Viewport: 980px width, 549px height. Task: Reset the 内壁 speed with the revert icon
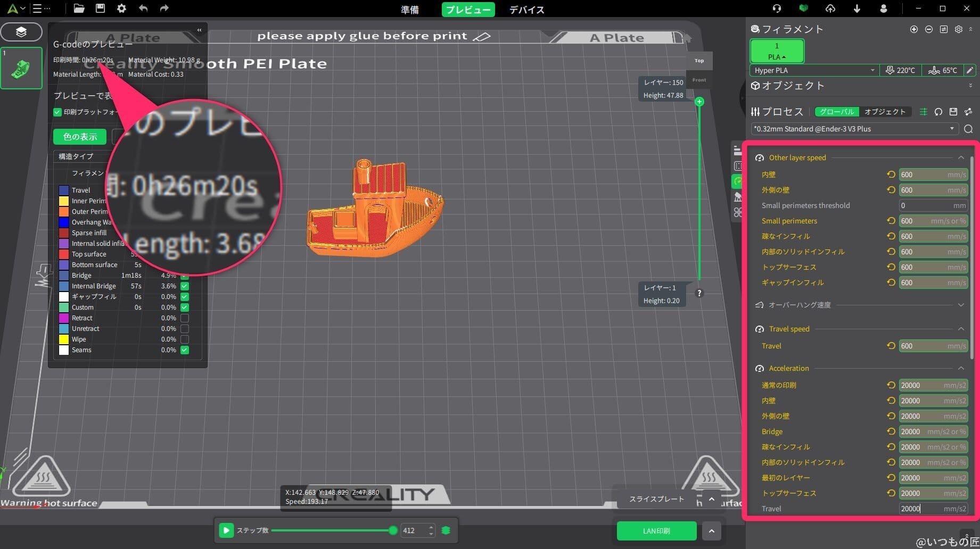click(891, 174)
